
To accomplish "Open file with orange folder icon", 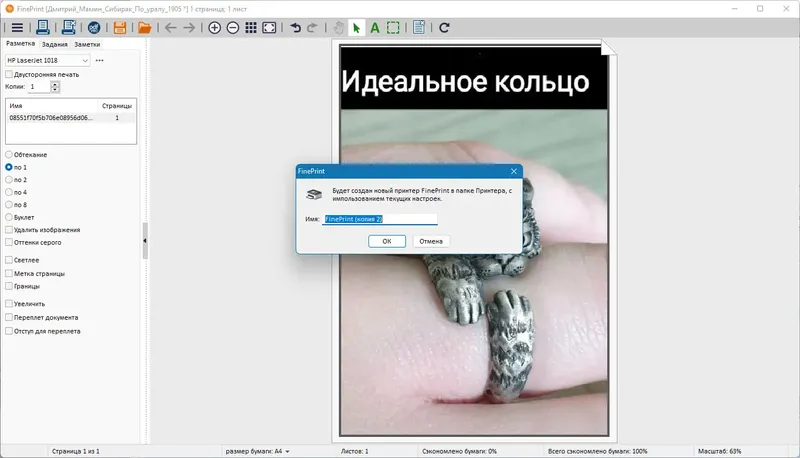I will tap(144, 28).
